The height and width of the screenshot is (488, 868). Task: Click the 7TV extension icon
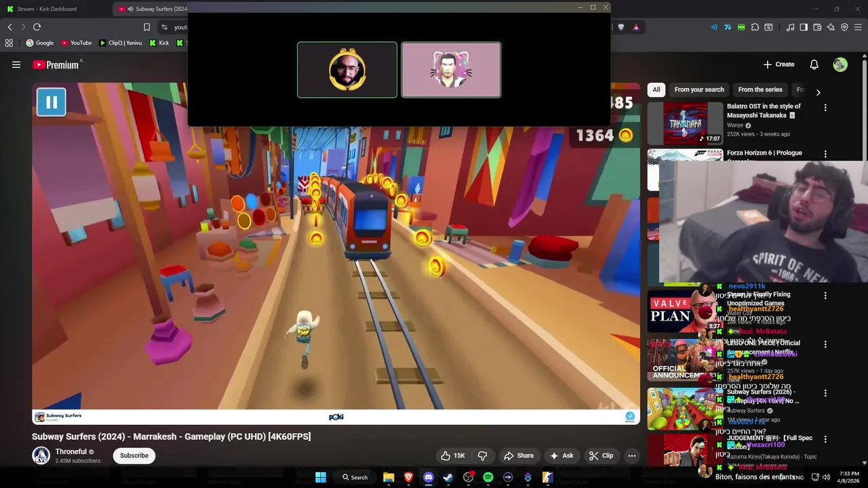click(728, 27)
